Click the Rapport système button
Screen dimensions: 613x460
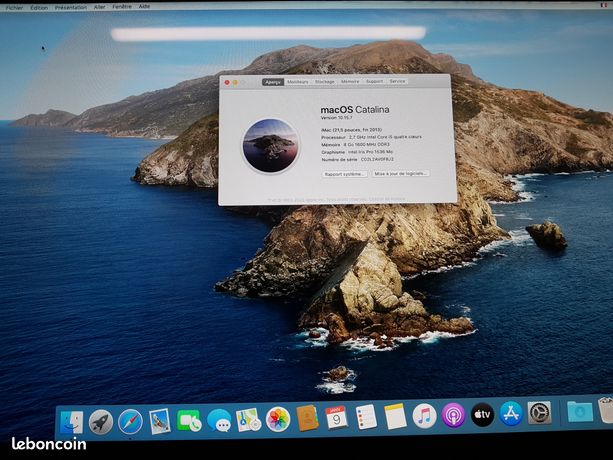click(x=345, y=174)
